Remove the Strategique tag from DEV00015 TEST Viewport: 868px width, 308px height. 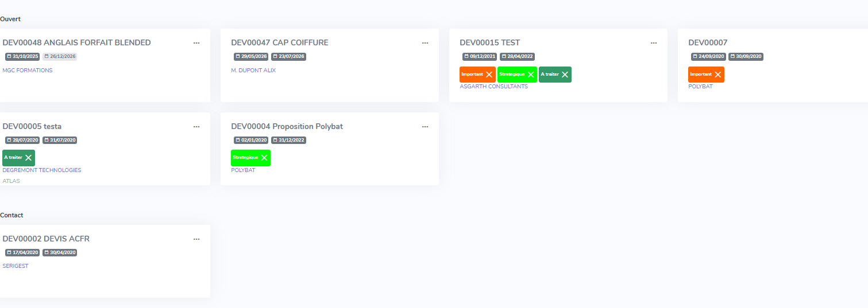(x=530, y=75)
